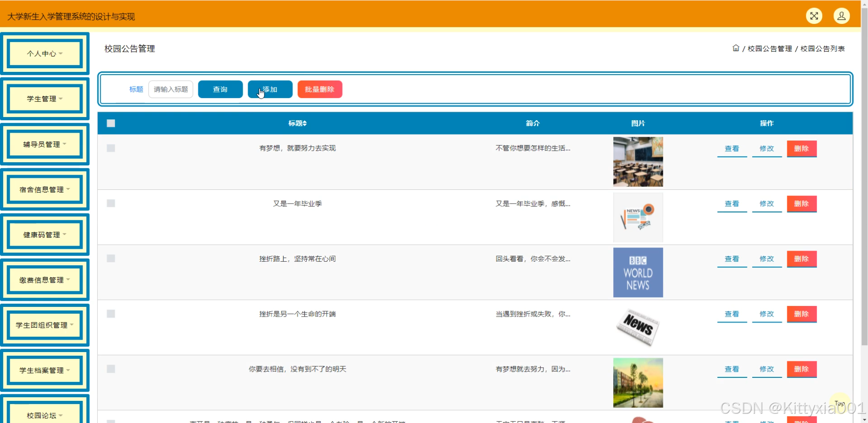Click the Top back-to-top icon
Screen dimensions: 868x423
(x=839, y=404)
